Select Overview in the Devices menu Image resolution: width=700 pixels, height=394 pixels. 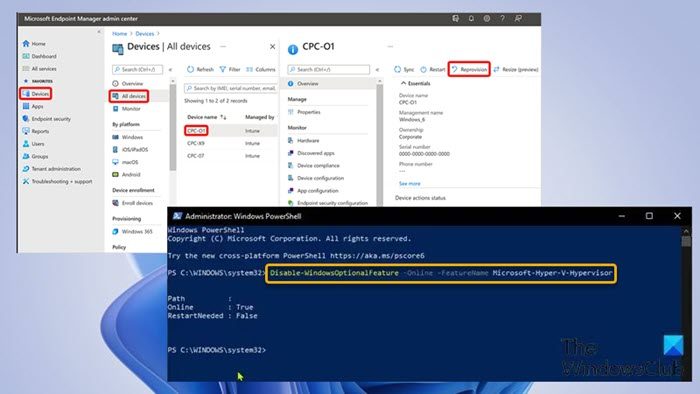pyautogui.click(x=128, y=83)
